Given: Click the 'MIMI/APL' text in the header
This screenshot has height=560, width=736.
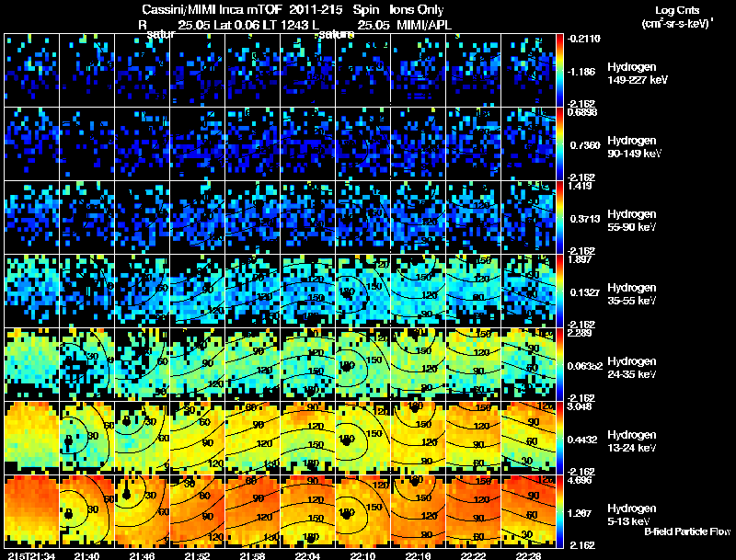Looking at the screenshot, I should (x=424, y=25).
